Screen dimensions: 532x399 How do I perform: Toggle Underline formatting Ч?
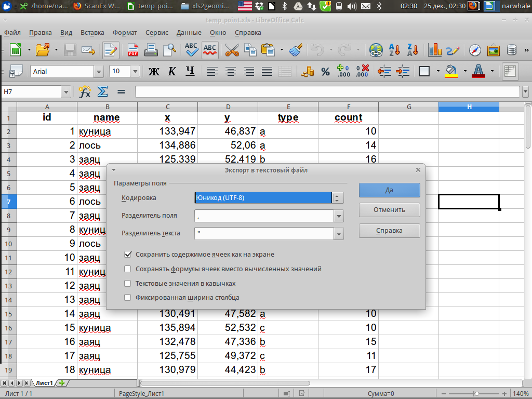pos(190,71)
